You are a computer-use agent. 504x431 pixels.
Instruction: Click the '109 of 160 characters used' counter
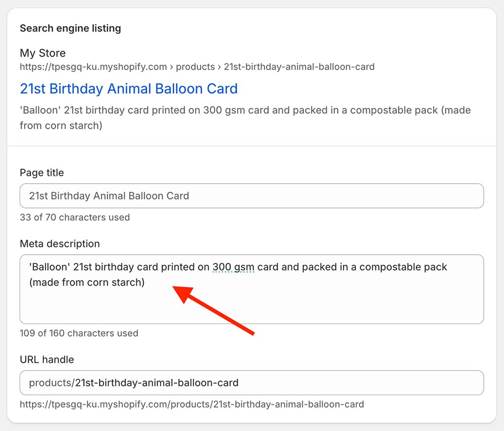tap(78, 333)
